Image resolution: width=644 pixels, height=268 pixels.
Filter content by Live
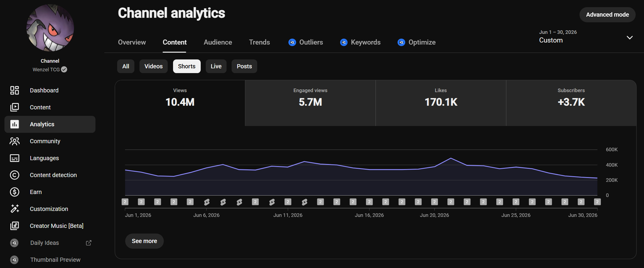216,66
